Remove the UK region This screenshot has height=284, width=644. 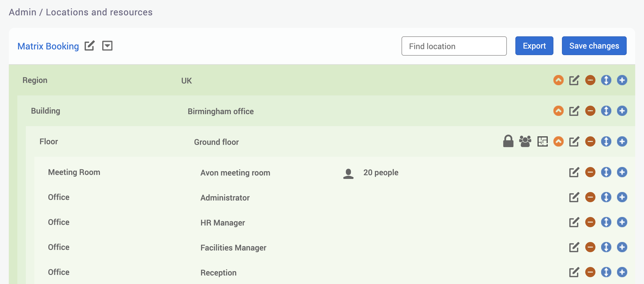tap(590, 80)
